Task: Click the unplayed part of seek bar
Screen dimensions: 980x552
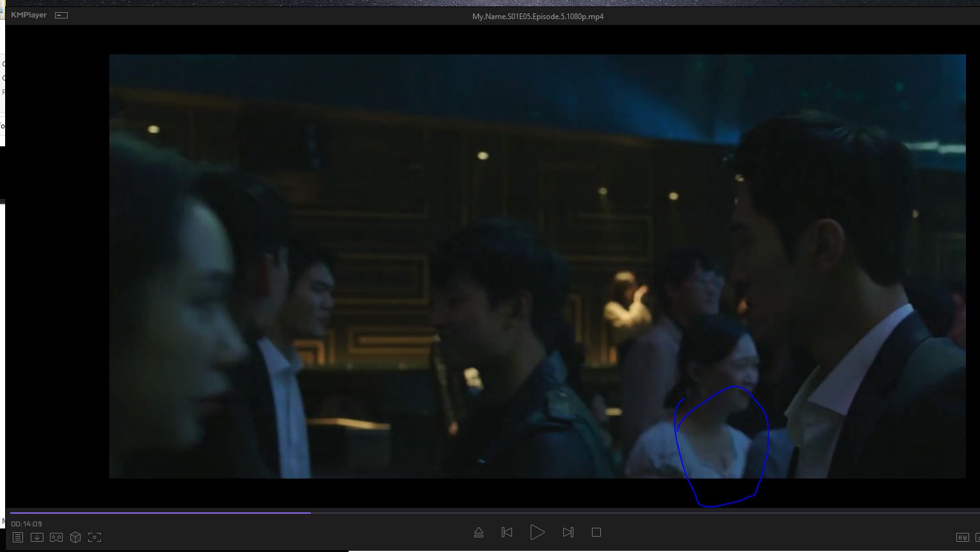Action: (x=639, y=512)
